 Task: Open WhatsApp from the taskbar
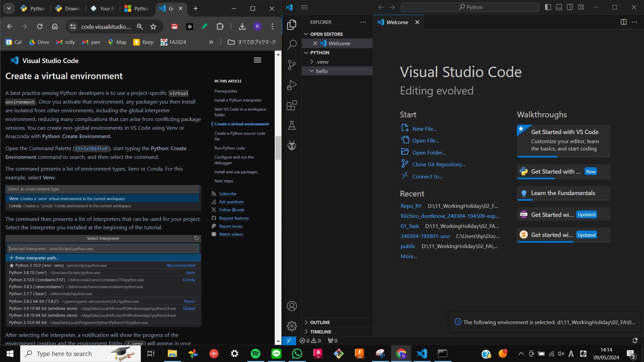coord(297,354)
